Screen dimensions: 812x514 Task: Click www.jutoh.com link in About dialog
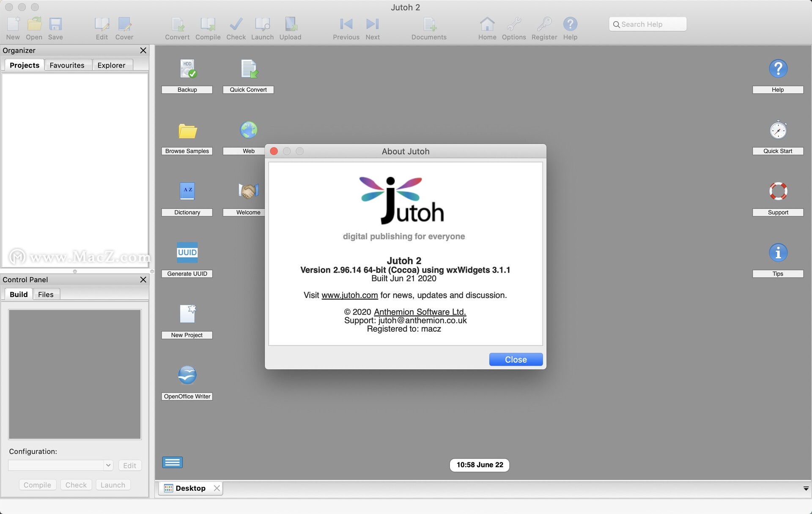[x=349, y=294]
